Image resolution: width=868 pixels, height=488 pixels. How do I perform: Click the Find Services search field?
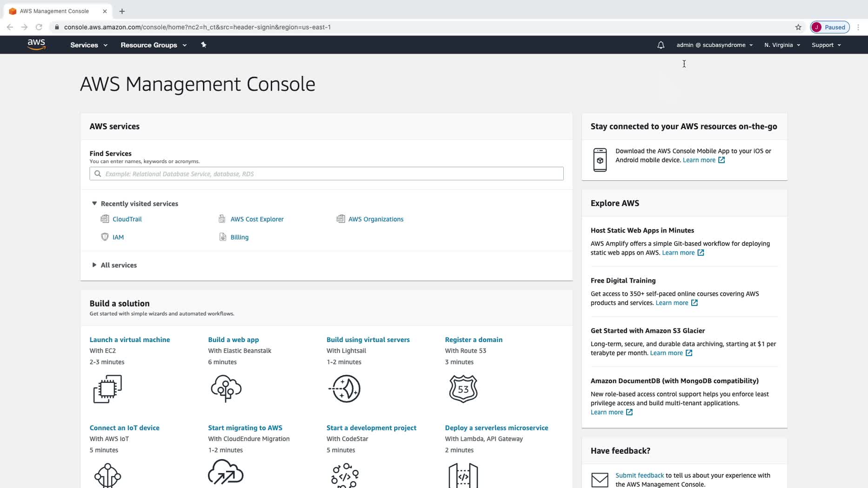tap(327, 174)
